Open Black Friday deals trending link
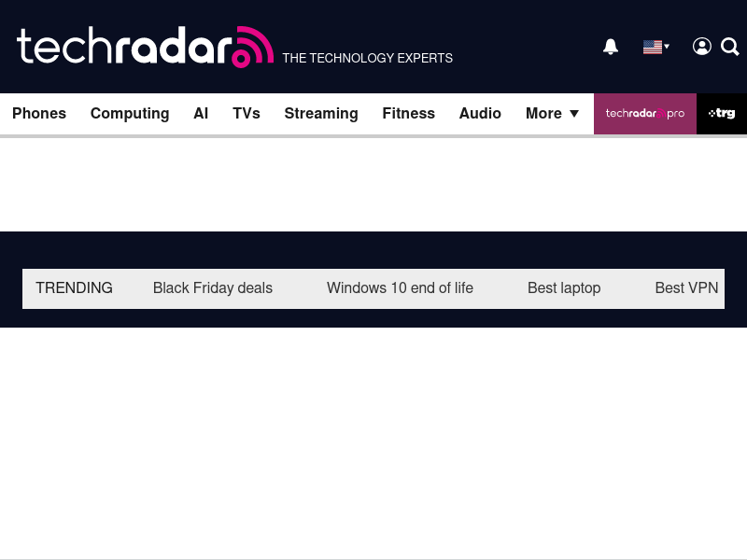Screen dimensions: 747x560 tap(213, 288)
